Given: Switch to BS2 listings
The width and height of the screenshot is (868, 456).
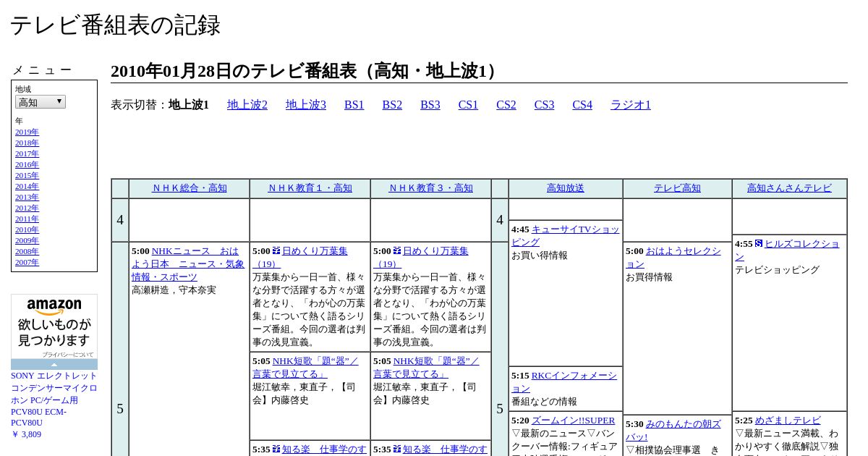Looking at the screenshot, I should point(392,105).
